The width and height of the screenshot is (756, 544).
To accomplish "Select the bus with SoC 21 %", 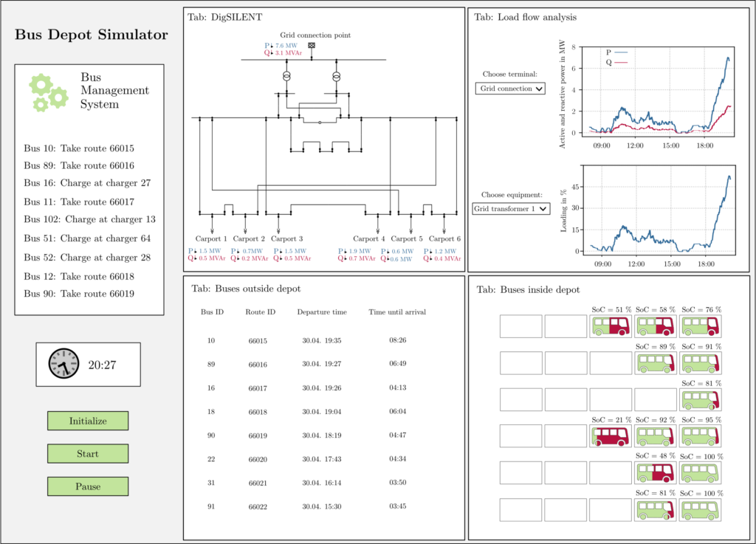I will 611,435.
